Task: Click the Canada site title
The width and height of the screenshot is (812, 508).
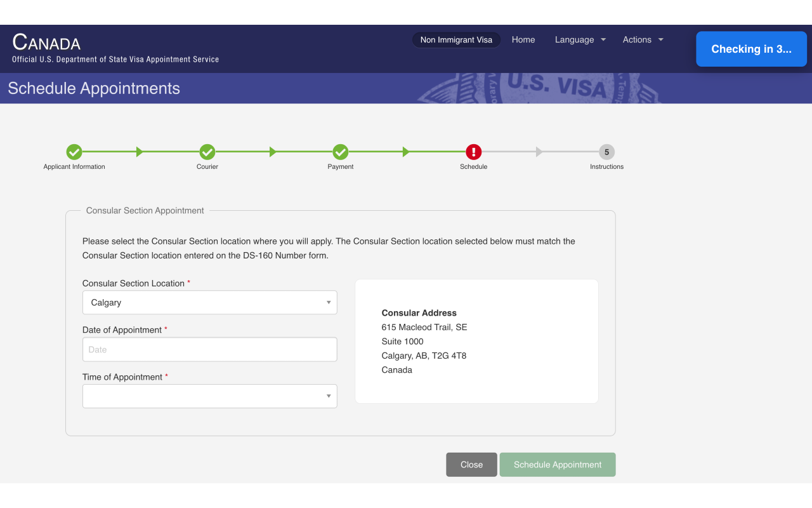Action: click(x=46, y=43)
